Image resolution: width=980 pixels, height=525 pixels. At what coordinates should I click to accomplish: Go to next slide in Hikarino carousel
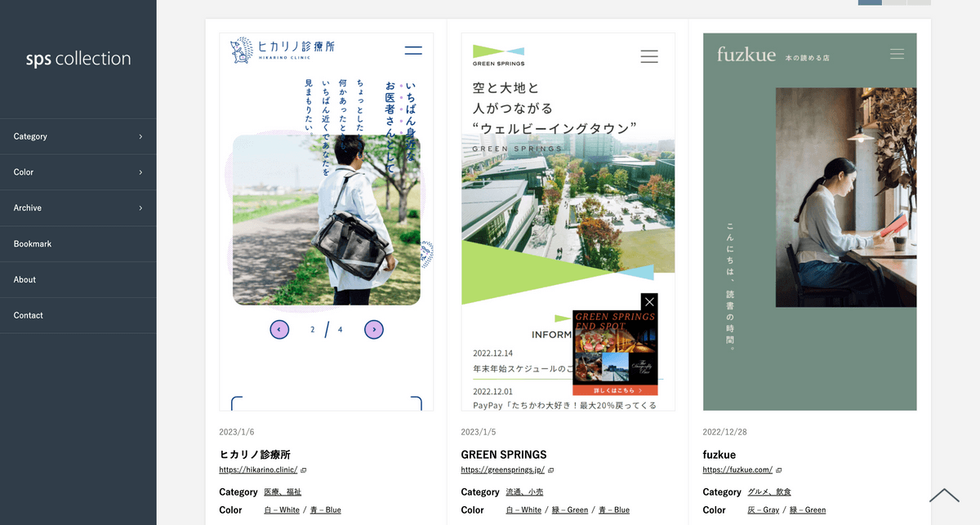[x=374, y=330]
